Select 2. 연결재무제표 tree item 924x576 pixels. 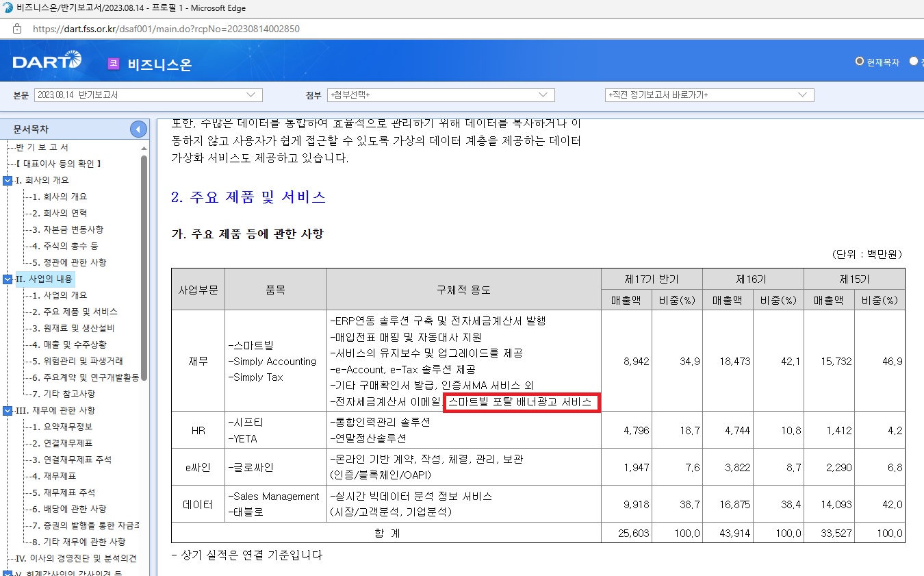coord(64,443)
